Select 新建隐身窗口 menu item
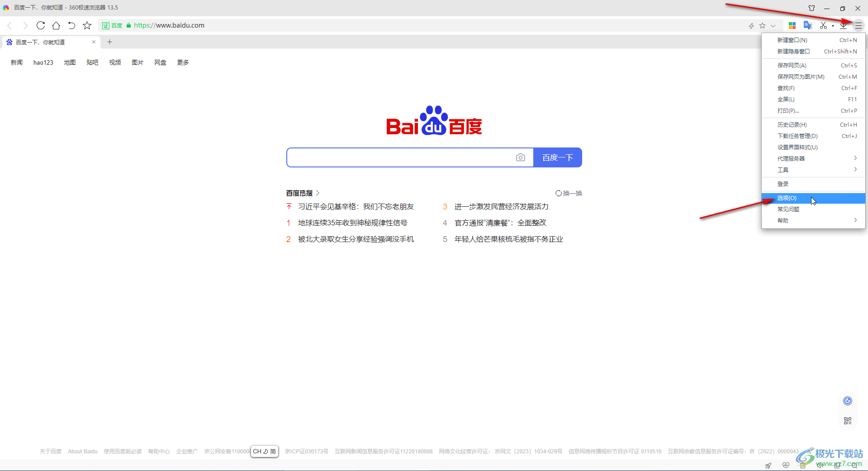Screen dimensions: 868x471 [813, 52]
